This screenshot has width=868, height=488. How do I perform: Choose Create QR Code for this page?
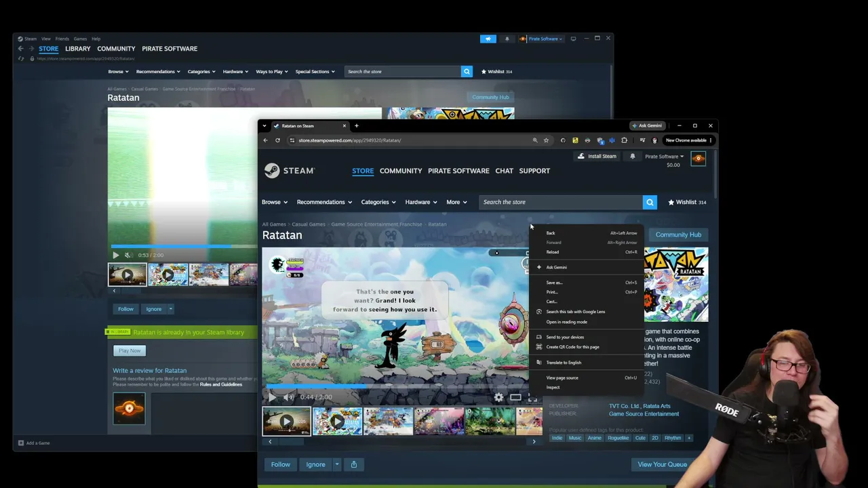pyautogui.click(x=587, y=347)
